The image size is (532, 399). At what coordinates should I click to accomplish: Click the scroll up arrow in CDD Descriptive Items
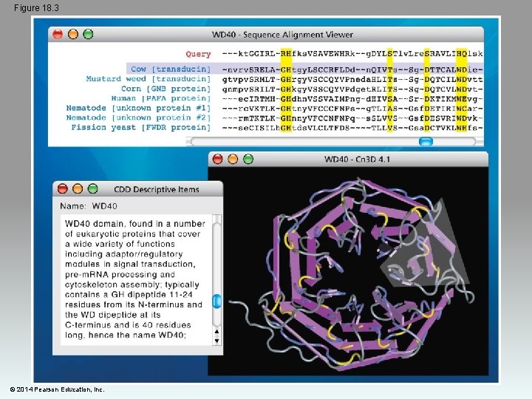point(216,332)
